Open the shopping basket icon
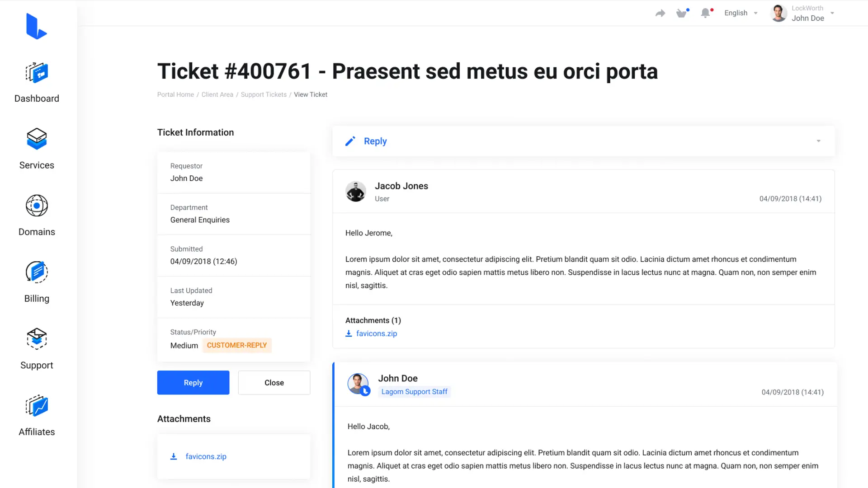The width and height of the screenshot is (868, 488). point(682,13)
